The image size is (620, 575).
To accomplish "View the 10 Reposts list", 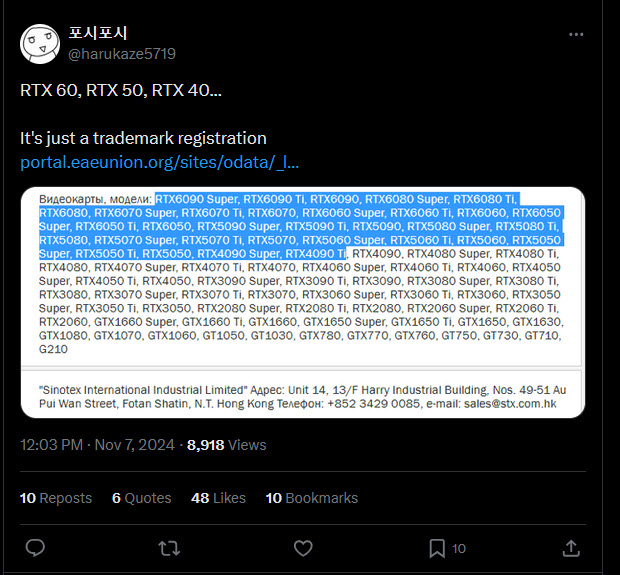I will pyautogui.click(x=56, y=498).
